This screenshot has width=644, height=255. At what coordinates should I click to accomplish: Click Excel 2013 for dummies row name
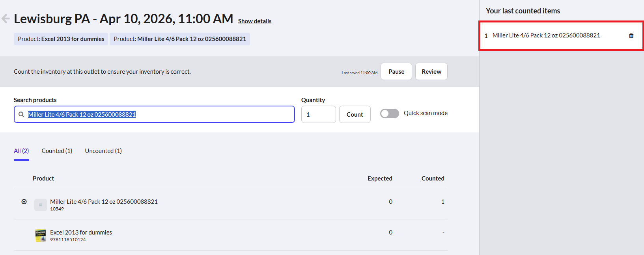(81, 232)
